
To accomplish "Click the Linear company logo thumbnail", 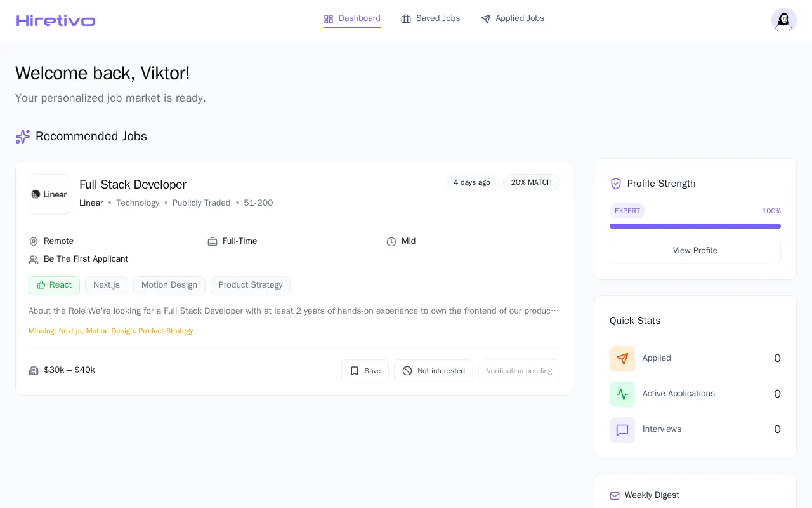I will pos(49,194).
